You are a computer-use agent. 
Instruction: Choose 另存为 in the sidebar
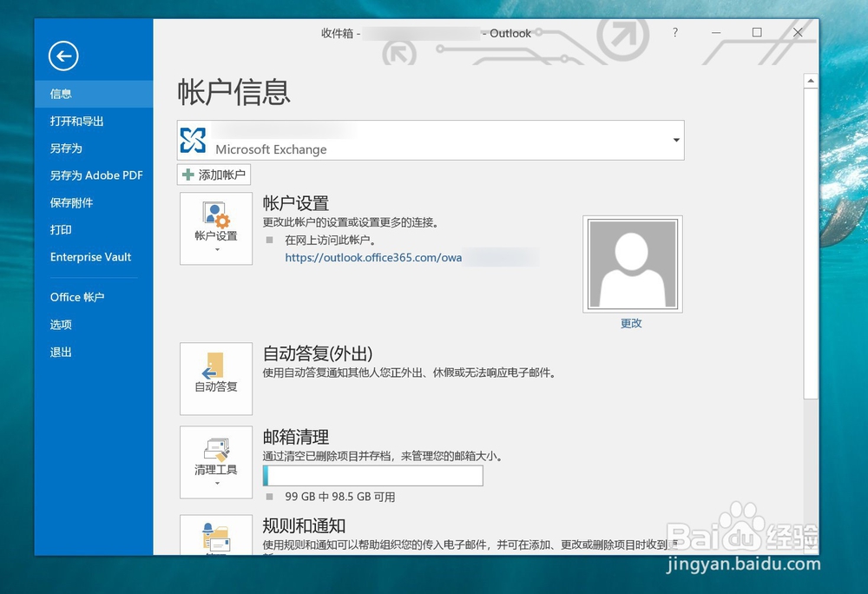click(x=94, y=148)
